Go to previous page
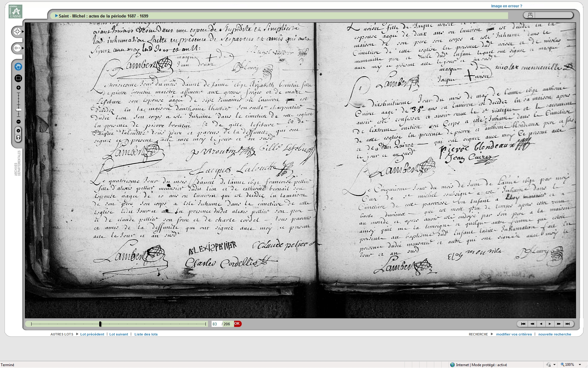 click(x=541, y=324)
